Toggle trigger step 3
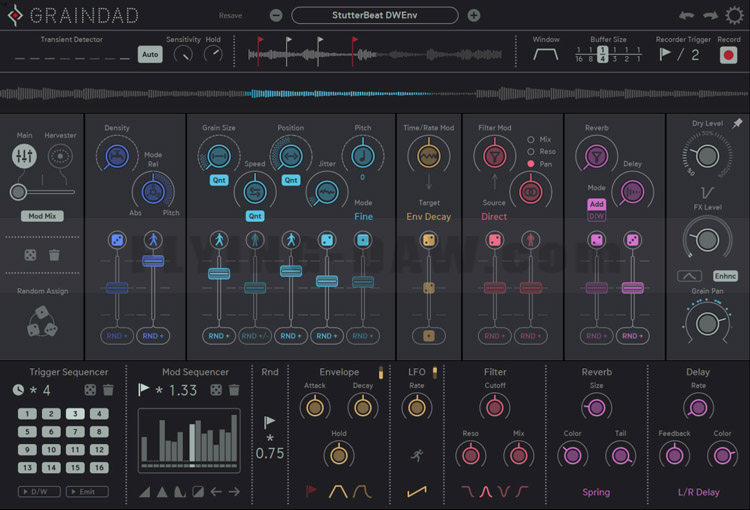Screen dimensions: 750x510 (75, 414)
